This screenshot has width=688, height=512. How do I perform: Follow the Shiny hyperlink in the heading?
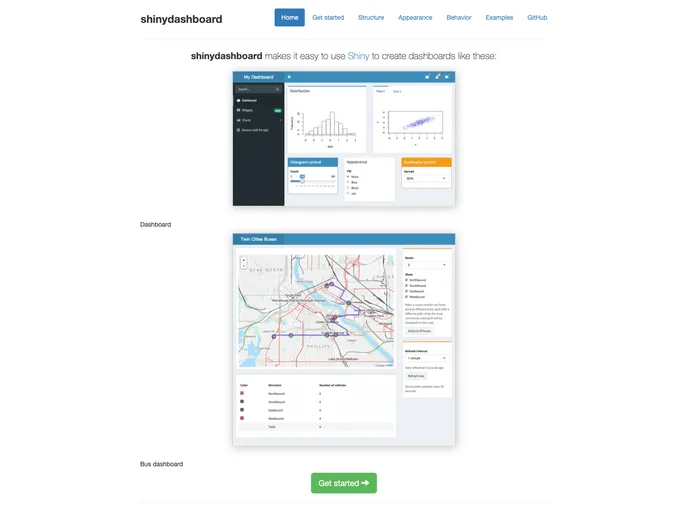tap(358, 56)
